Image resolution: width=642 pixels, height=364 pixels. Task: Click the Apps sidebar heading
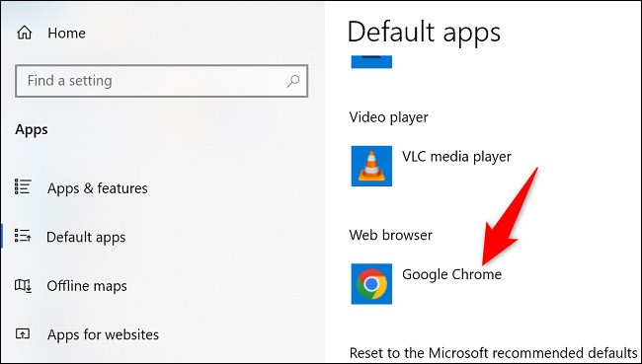32,129
